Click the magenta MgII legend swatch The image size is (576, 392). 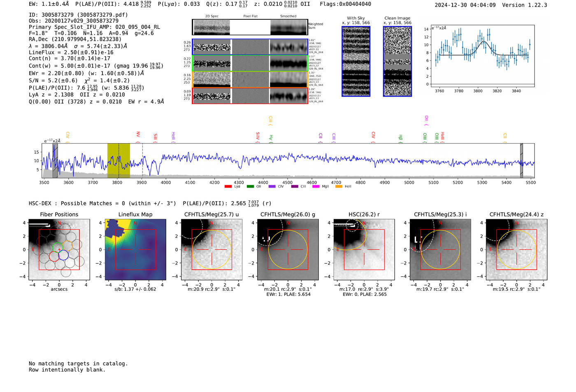point(316,186)
